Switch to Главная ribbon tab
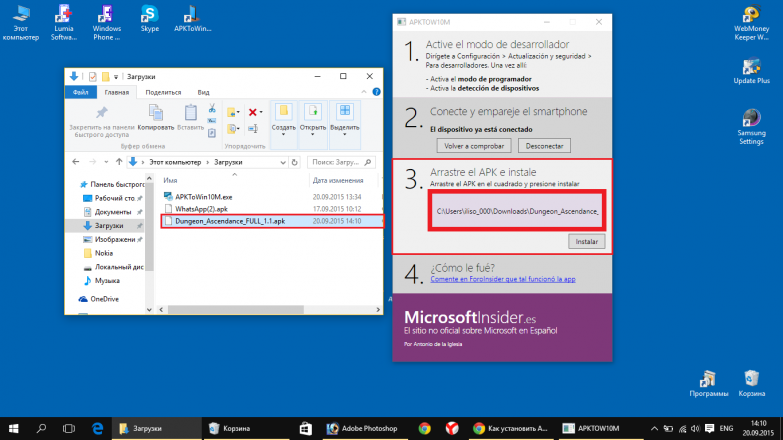The height and width of the screenshot is (440, 783). pos(116,92)
